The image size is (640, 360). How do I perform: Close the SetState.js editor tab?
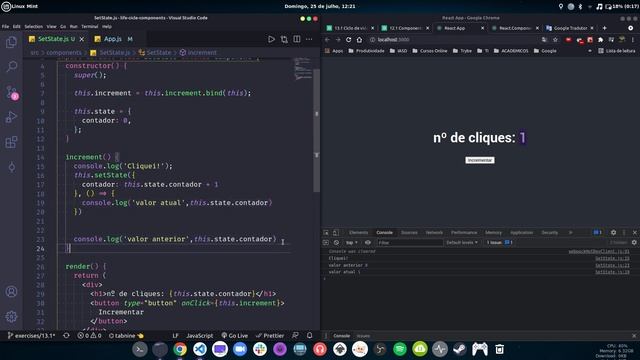tap(82, 39)
